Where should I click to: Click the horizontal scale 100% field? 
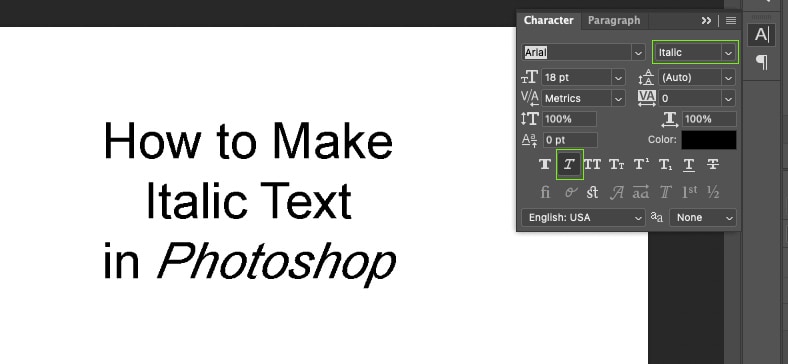coord(709,119)
